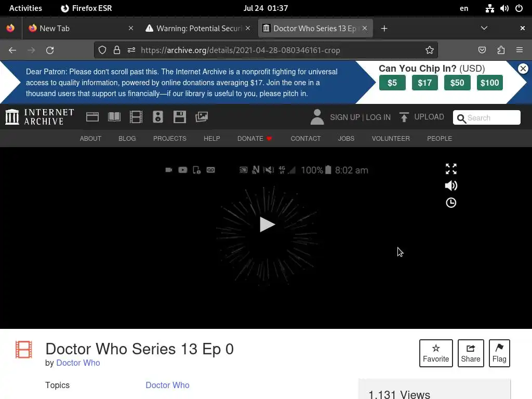Viewport: 532px width, 399px height.
Task: Open the JOBS menu item
Action: coord(346,138)
